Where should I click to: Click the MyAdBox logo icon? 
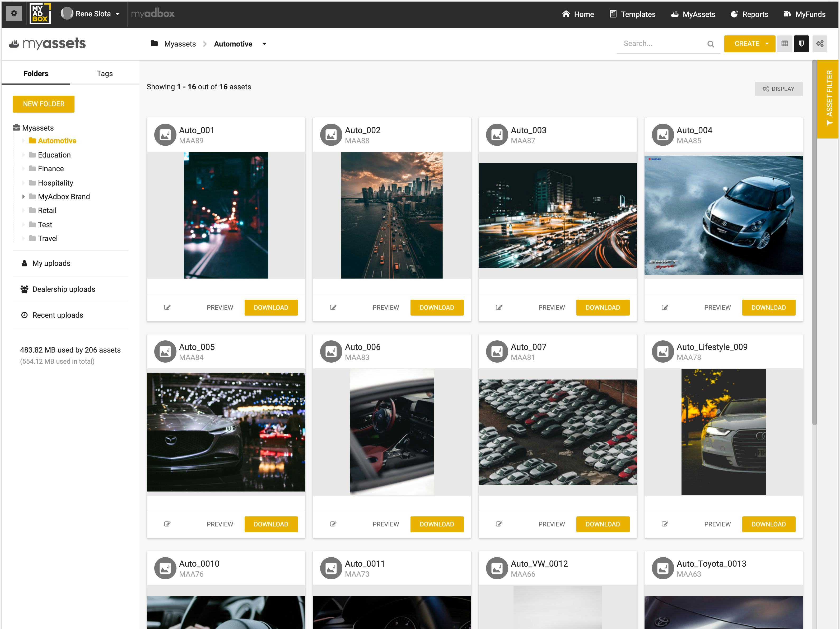pyautogui.click(x=40, y=14)
